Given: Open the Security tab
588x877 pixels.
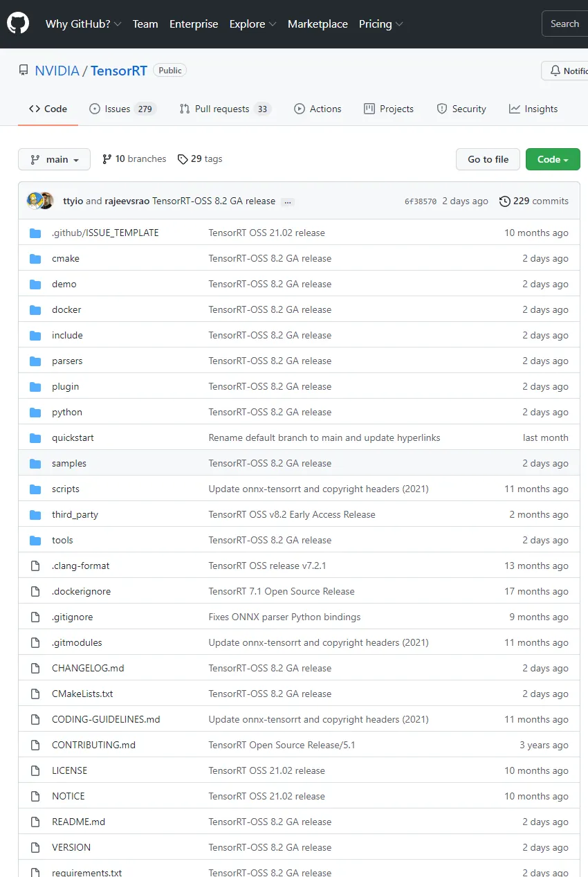Looking at the screenshot, I should point(461,109).
